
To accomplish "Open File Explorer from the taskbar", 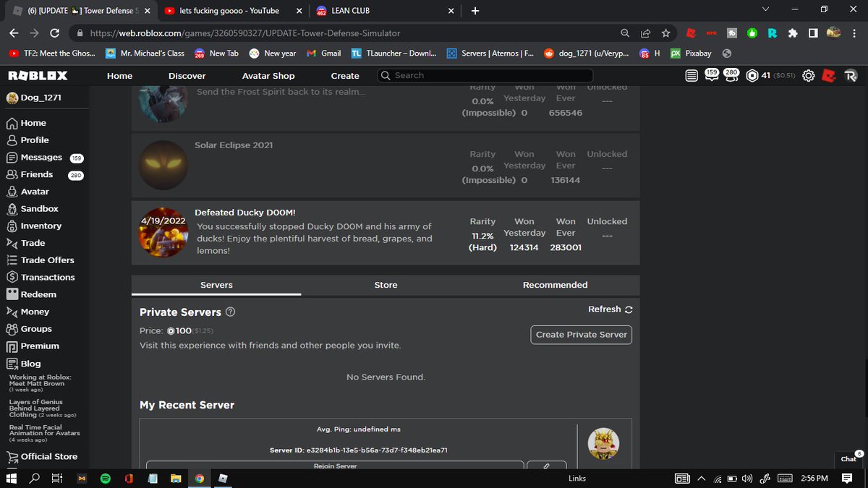I will tap(175, 479).
